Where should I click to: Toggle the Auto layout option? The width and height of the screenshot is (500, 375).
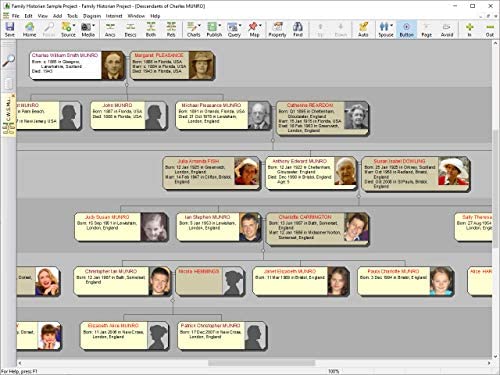pos(363,29)
